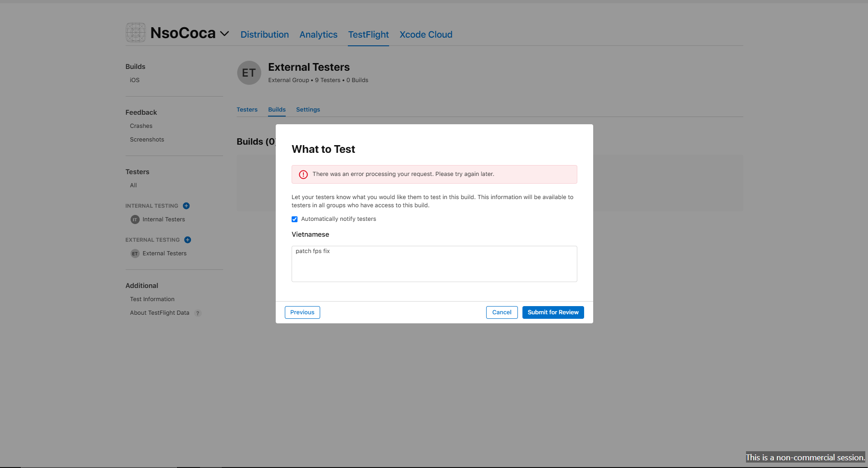
Task: Add a new external testing group
Action: (187, 240)
